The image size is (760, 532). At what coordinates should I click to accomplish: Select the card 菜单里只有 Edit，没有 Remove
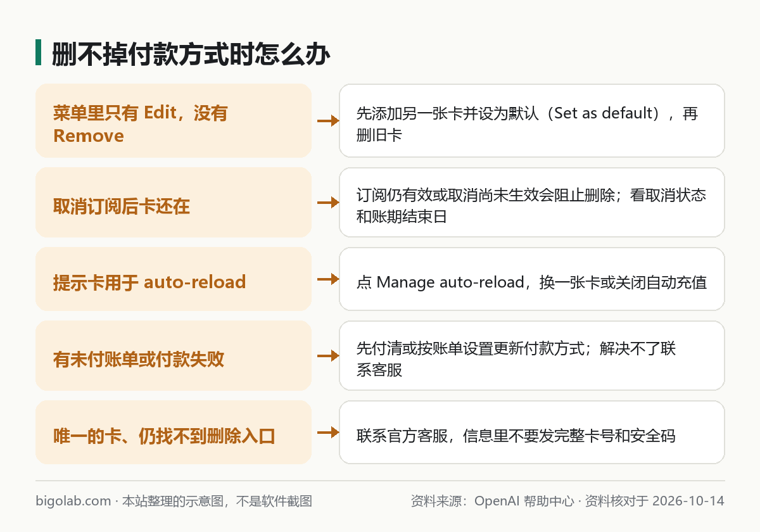[174, 120]
